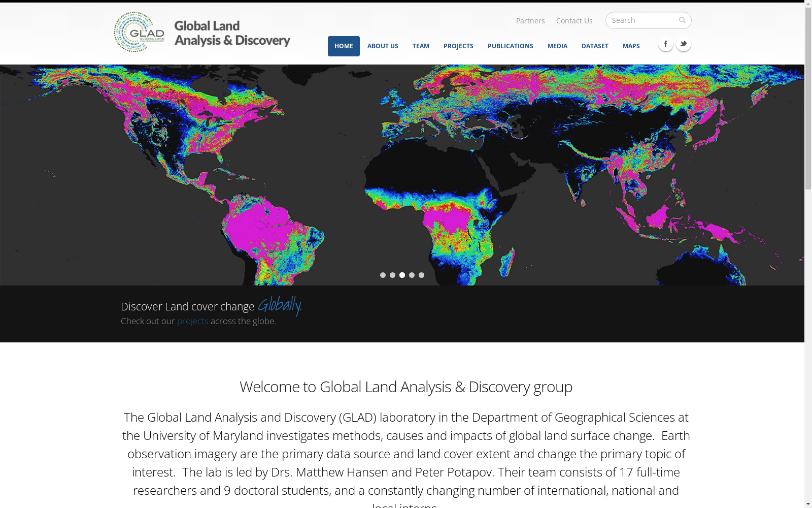Viewport: 812px width, 508px height.
Task: Click the search magnifier icon
Action: coord(682,20)
